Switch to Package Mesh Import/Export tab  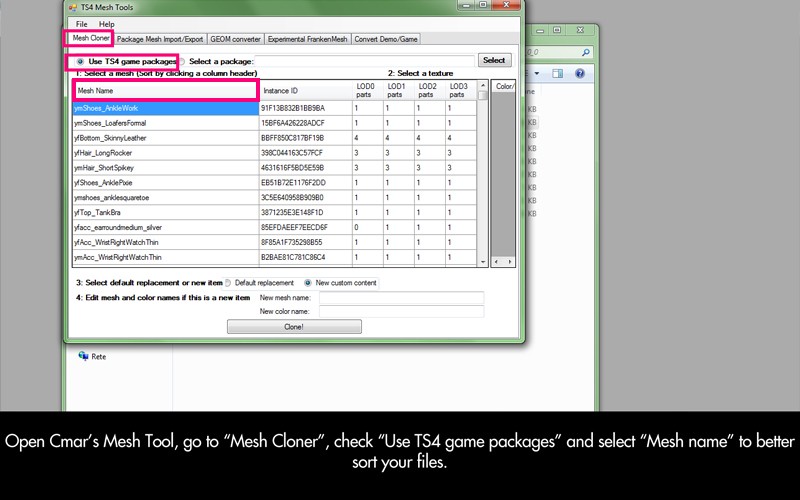(160, 39)
